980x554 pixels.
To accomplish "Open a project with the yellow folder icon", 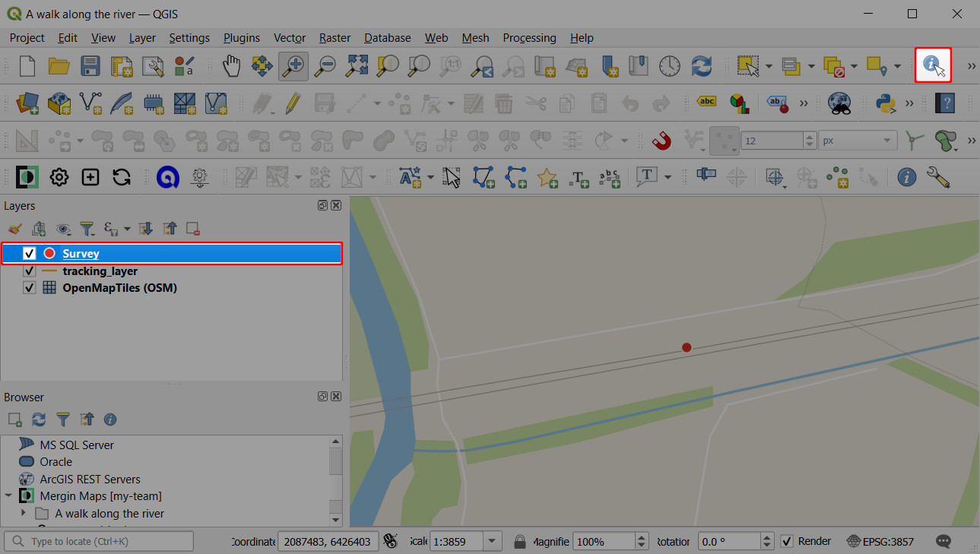I will (x=59, y=66).
